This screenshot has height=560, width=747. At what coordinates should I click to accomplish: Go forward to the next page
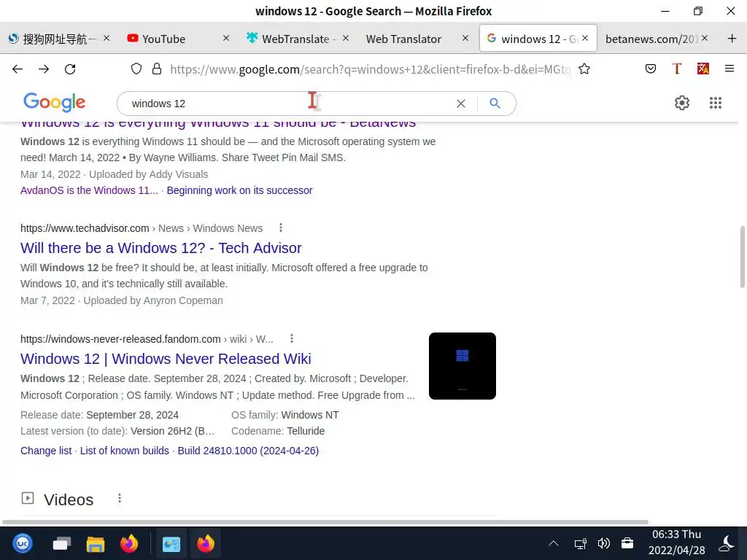point(44,69)
